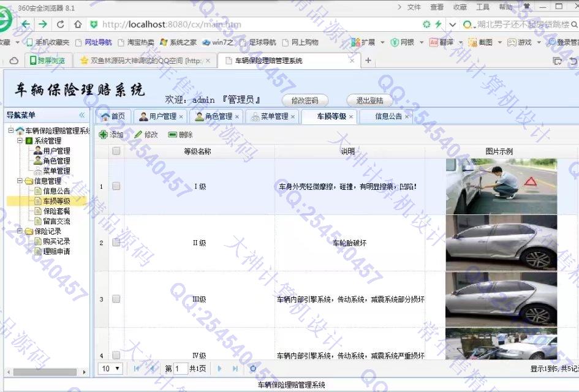This screenshot has height=392, width=579.
Task: Click the browser forward arrow
Action: [x=43, y=24]
